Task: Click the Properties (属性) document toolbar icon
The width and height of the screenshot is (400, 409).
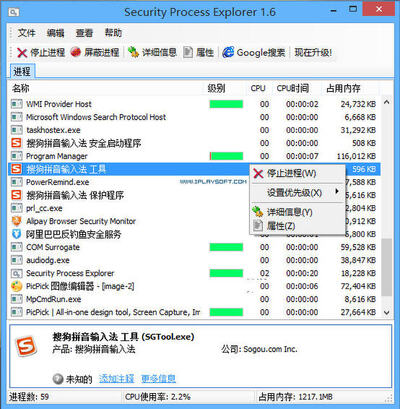Action: pos(188,52)
